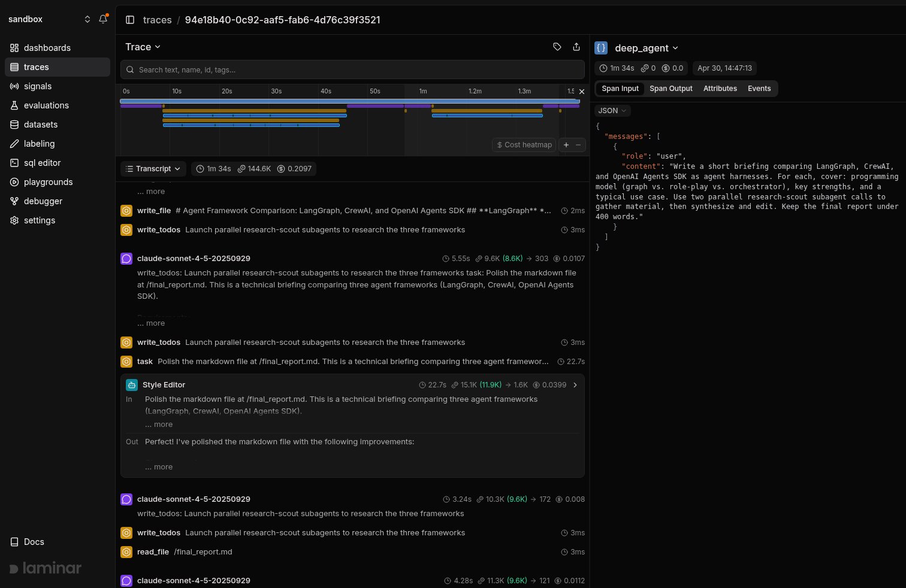Select the read_file /final_report.md span
Screen dimensions: 906x588
point(352,552)
